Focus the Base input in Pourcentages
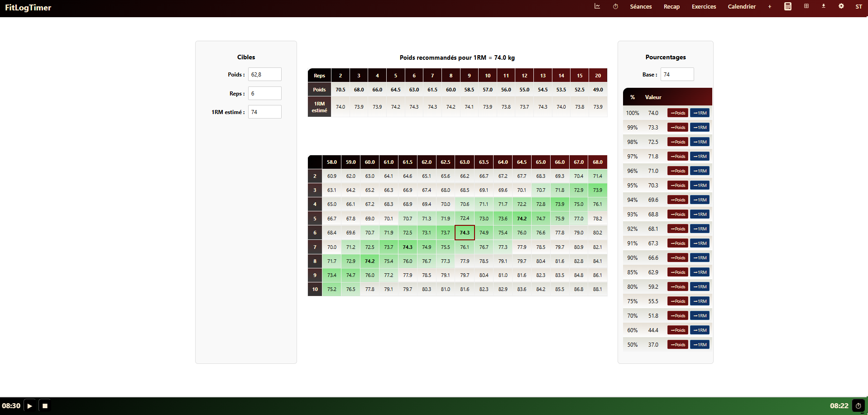Viewport: 868px width, 415px height. [677, 75]
